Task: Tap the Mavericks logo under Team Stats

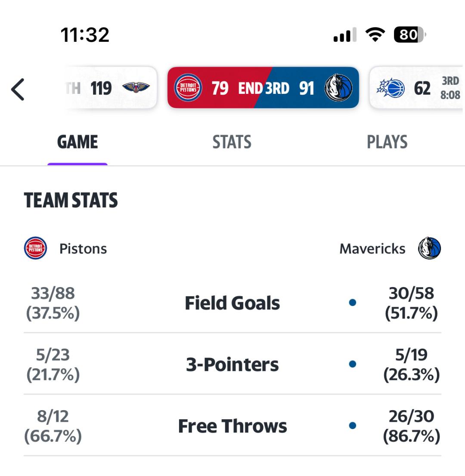Action: point(430,248)
